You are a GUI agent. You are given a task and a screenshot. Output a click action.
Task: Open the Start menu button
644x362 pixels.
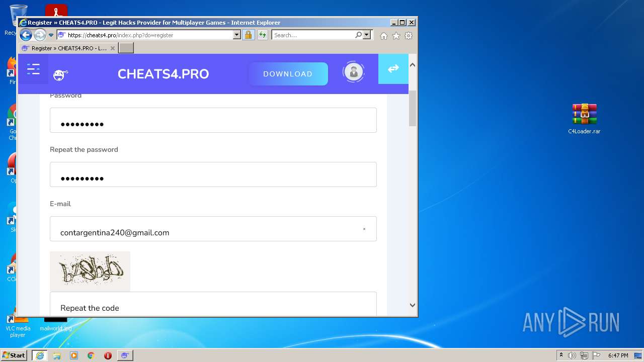14,355
